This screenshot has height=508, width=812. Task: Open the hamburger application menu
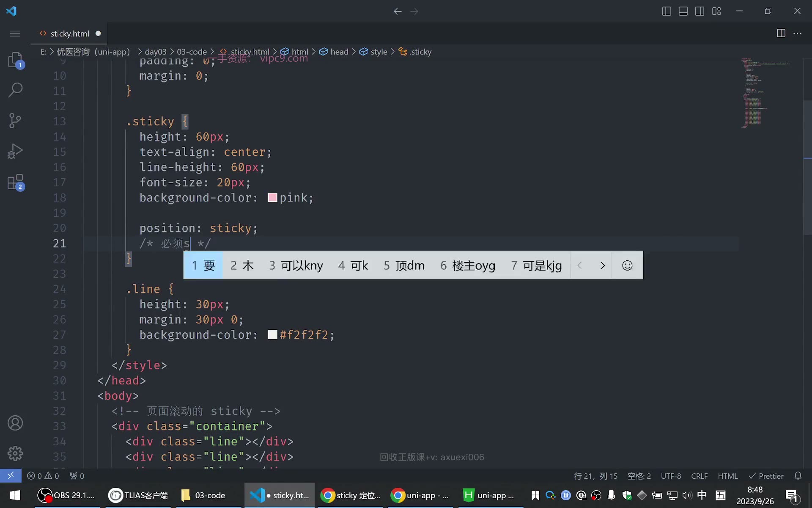point(15,33)
